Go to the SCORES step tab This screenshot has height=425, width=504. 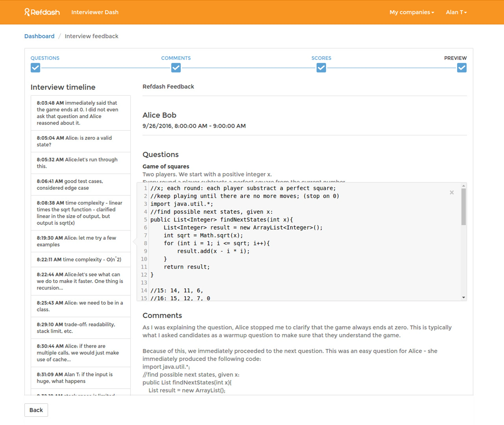[x=321, y=58]
